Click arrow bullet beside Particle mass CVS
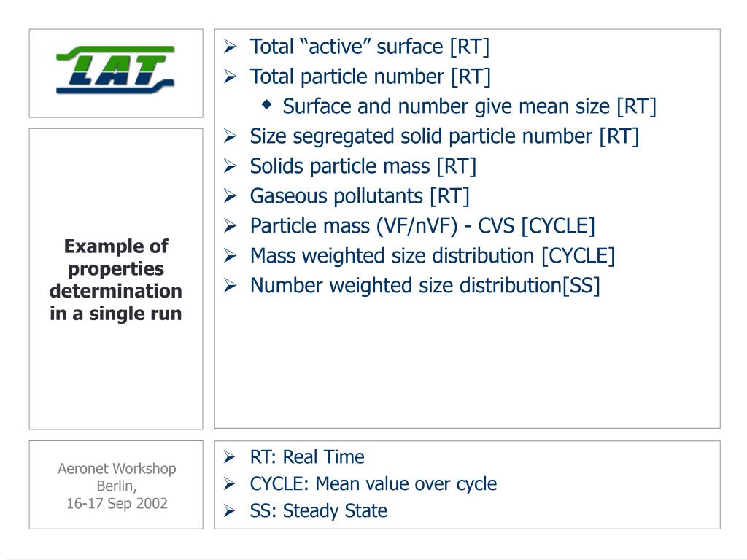 (230, 226)
